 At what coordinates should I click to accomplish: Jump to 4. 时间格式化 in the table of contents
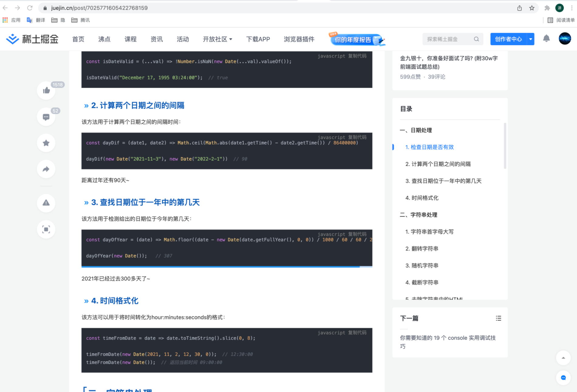(422, 198)
